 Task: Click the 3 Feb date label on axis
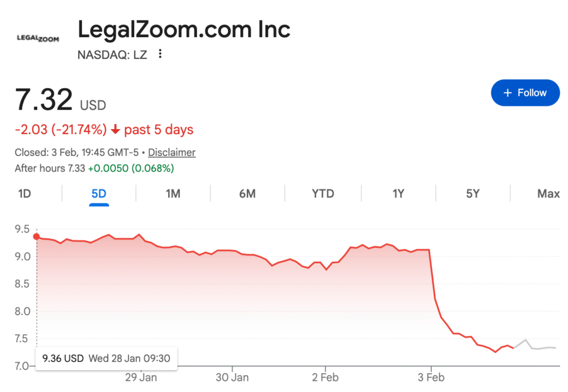(x=431, y=378)
